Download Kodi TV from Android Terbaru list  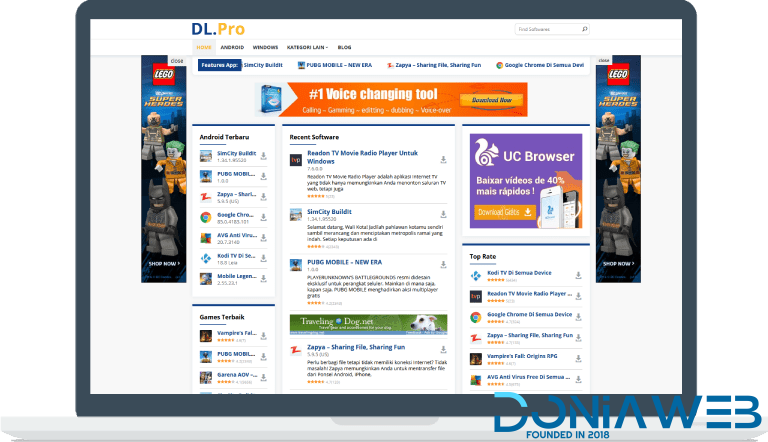click(264, 259)
